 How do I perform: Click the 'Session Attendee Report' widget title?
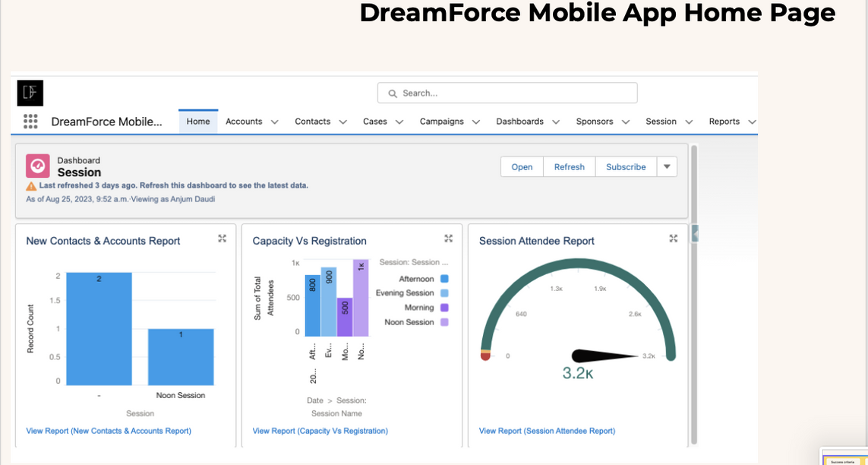pos(536,241)
